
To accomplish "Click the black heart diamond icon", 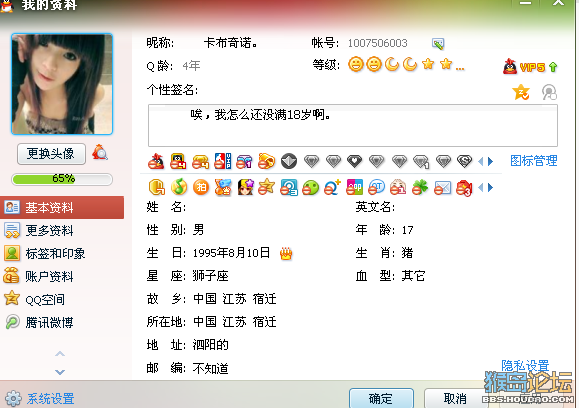I will tap(354, 161).
